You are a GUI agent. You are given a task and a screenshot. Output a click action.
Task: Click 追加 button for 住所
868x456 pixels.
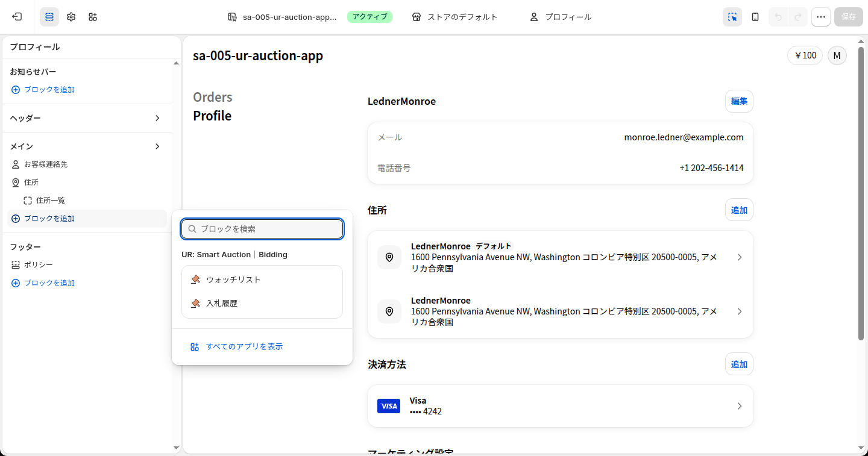[x=739, y=210]
